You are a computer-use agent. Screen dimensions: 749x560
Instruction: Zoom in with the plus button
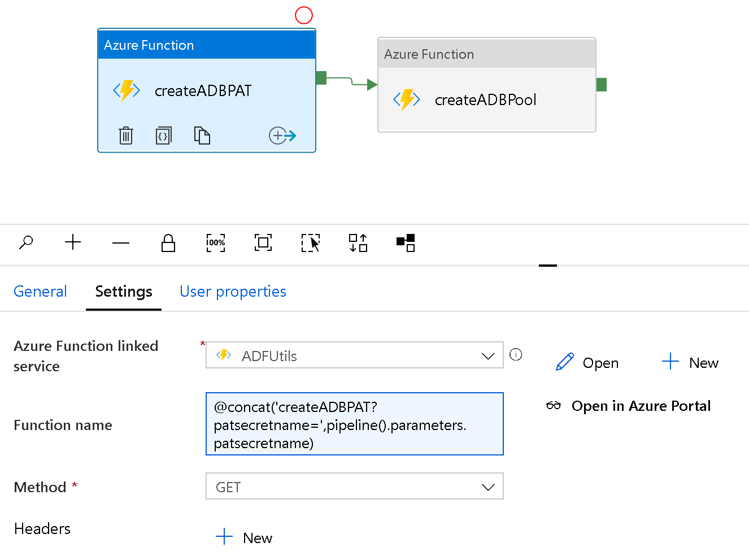click(x=72, y=243)
